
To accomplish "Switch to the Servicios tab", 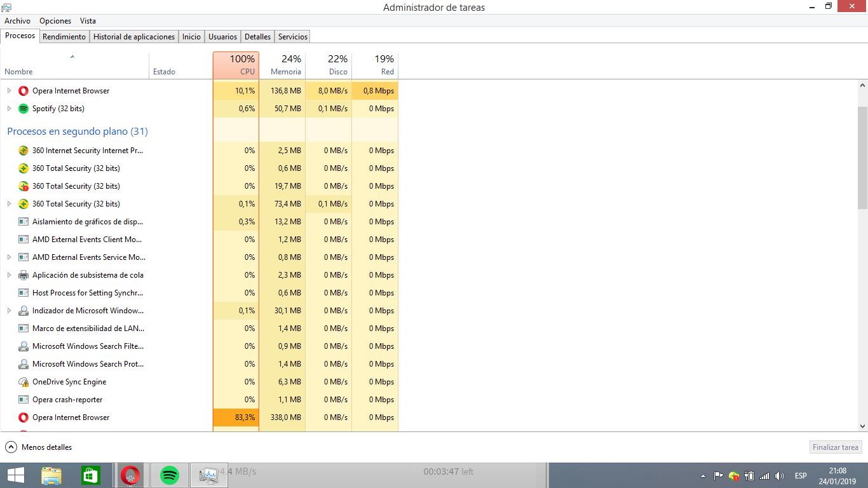I will pos(293,37).
